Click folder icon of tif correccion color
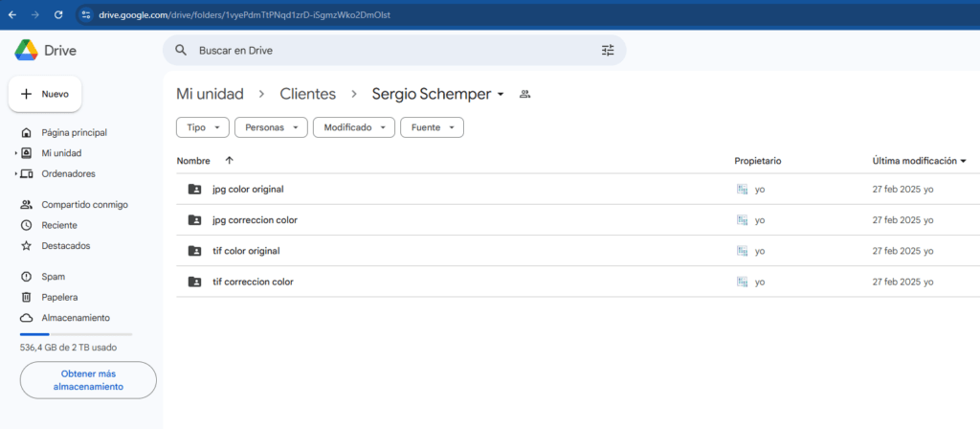The image size is (980, 429). click(x=195, y=282)
